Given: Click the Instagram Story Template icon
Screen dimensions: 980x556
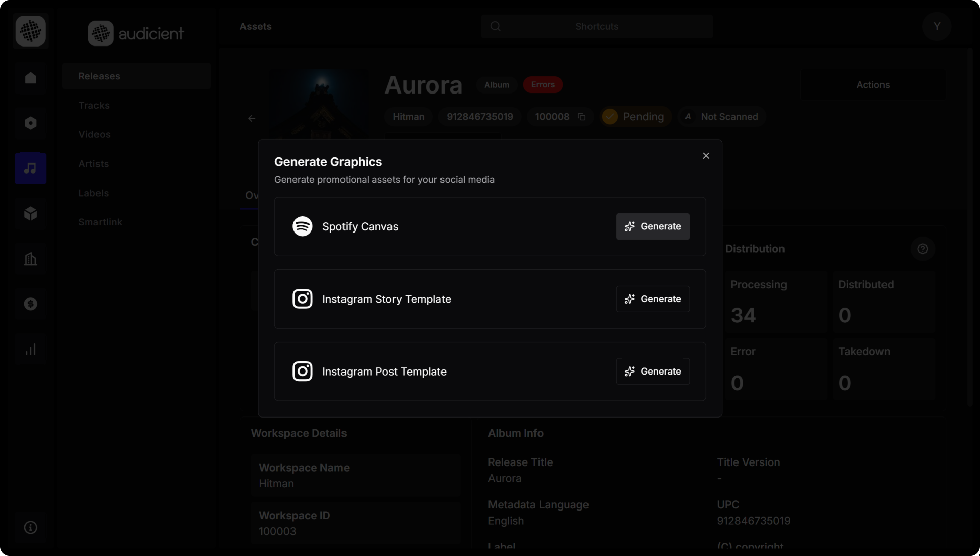Looking at the screenshot, I should tap(303, 299).
